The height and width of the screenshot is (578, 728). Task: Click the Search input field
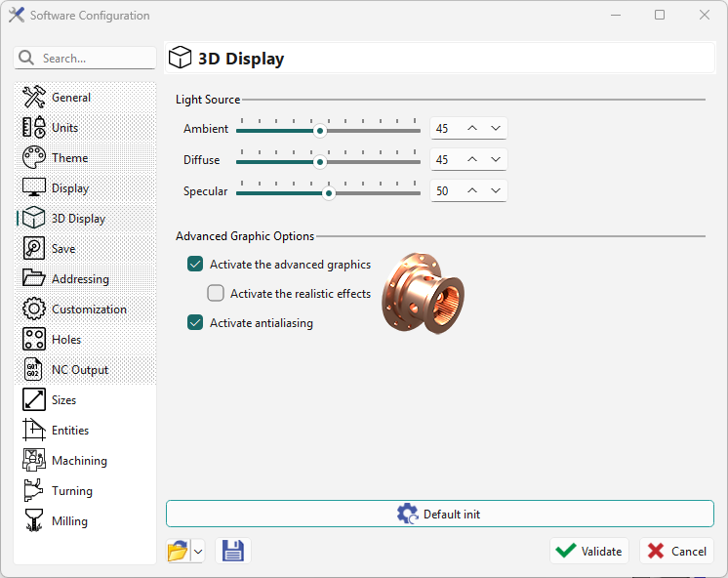point(94,59)
